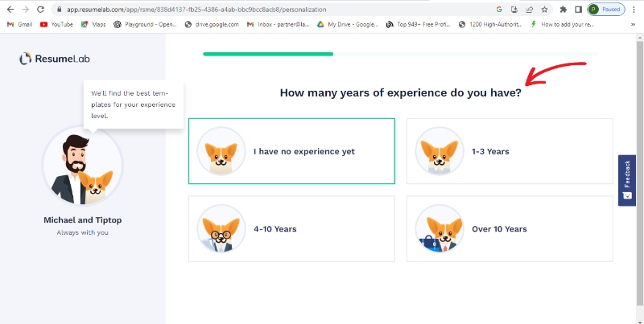Screen dimensions: 644x324
Task: Open the Feedback side tab
Action: pyautogui.click(x=627, y=180)
